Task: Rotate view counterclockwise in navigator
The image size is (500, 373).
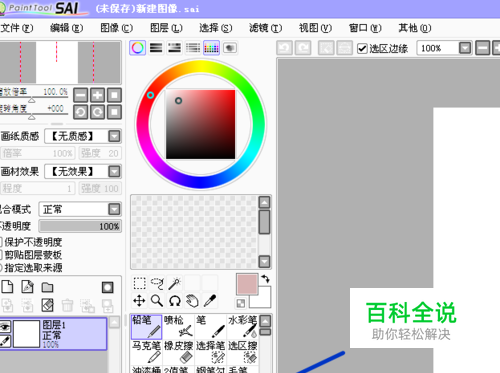Action: tap(80, 112)
